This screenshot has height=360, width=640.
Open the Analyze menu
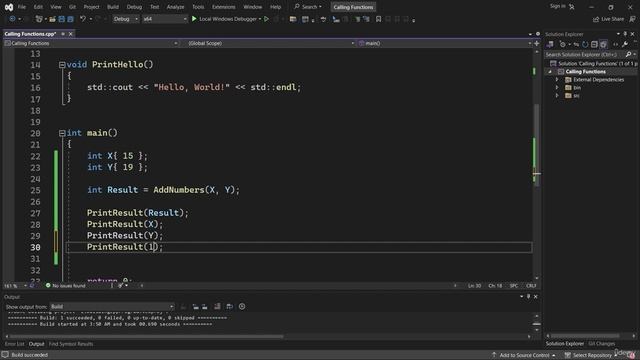(x=175, y=7)
